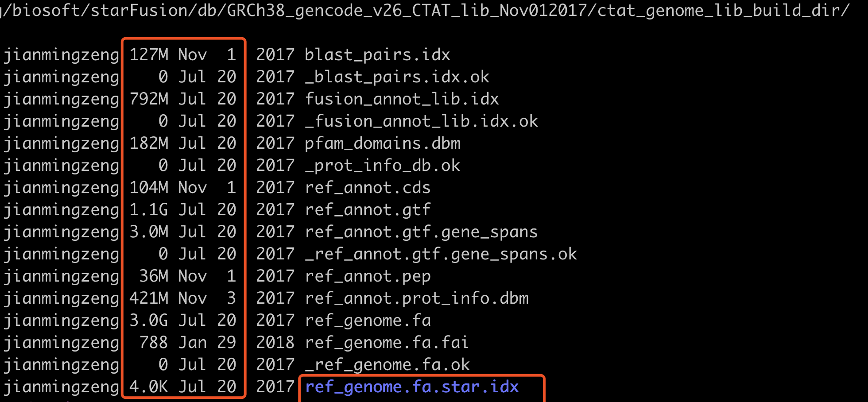Click the fusion_annot_lib.idx filename
The image size is (868, 402).
point(402,99)
